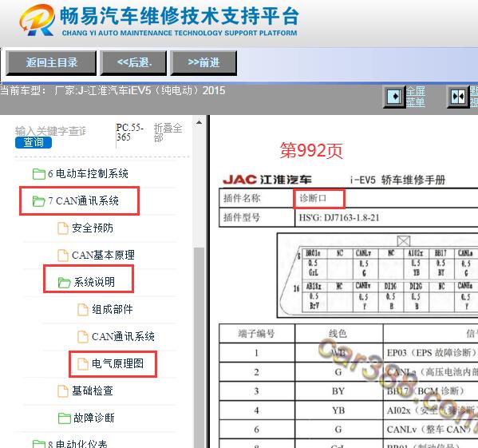This screenshot has width=478, height=448.
Task: Click the CANLv (整车 CAN) cell
Action: (x=430, y=430)
